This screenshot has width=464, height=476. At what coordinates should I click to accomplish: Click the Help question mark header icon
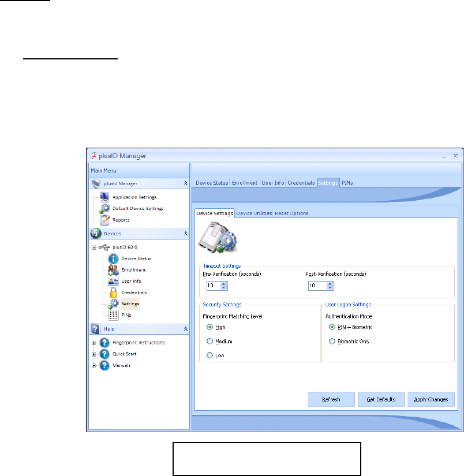95,329
